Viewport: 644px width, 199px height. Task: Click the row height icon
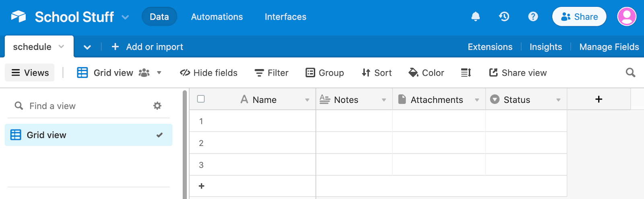[x=466, y=73]
